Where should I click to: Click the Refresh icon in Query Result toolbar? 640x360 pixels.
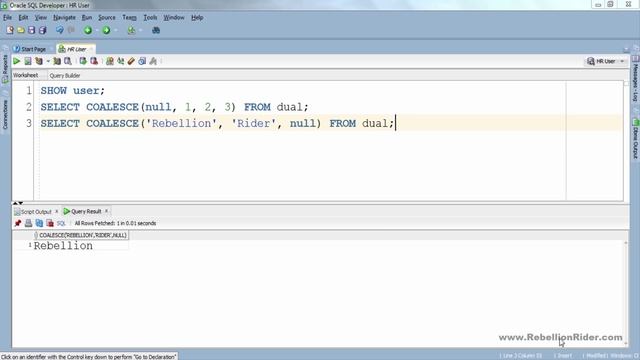click(39, 223)
